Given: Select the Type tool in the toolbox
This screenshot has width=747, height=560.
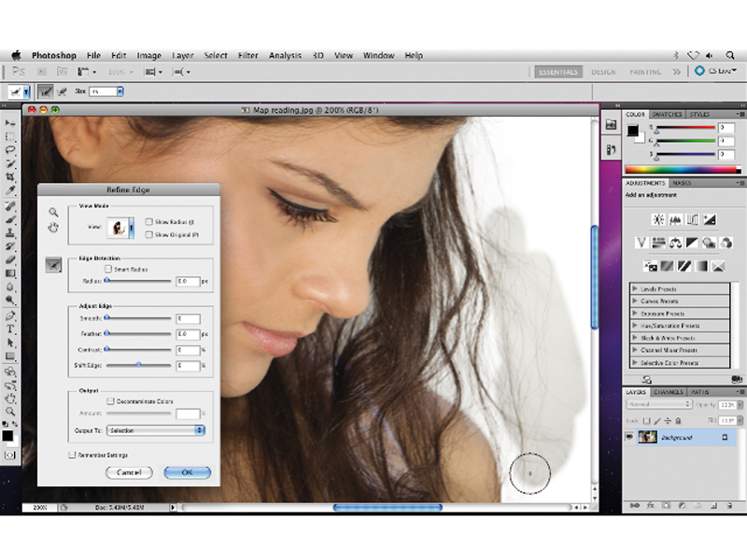Looking at the screenshot, I should (x=10, y=329).
